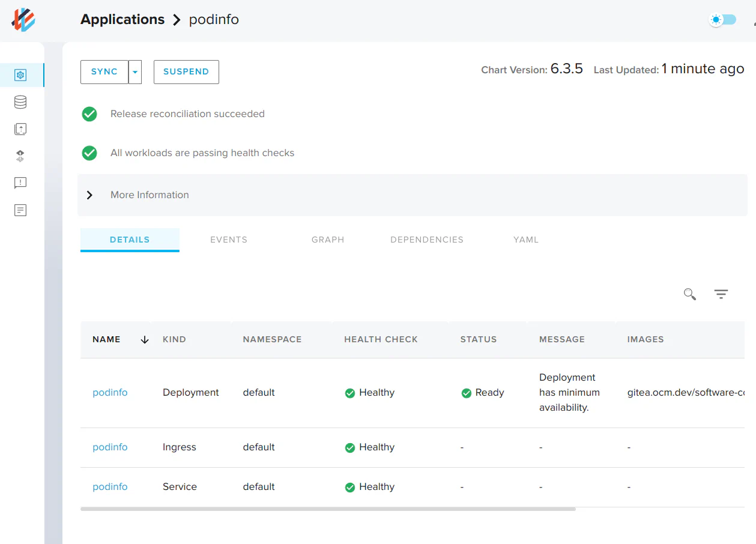The height and width of the screenshot is (544, 756).
Task: Click the table's horizontal scrollbar
Action: (328, 509)
